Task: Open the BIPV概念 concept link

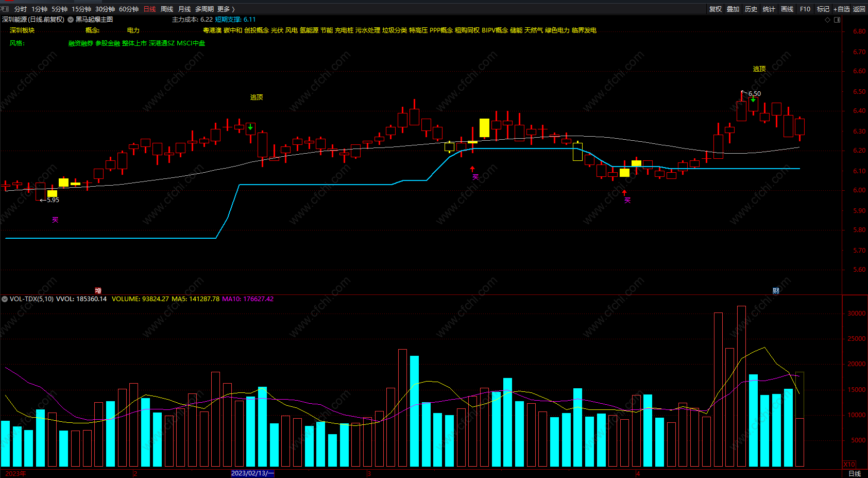Action: [495, 30]
